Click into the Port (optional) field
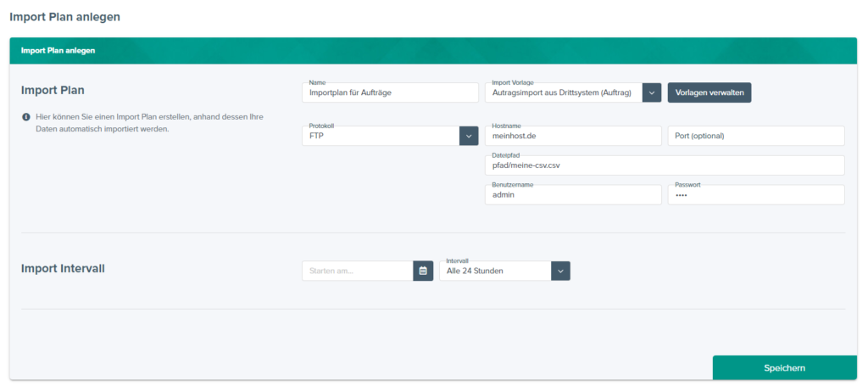The width and height of the screenshot is (868, 386). point(756,136)
